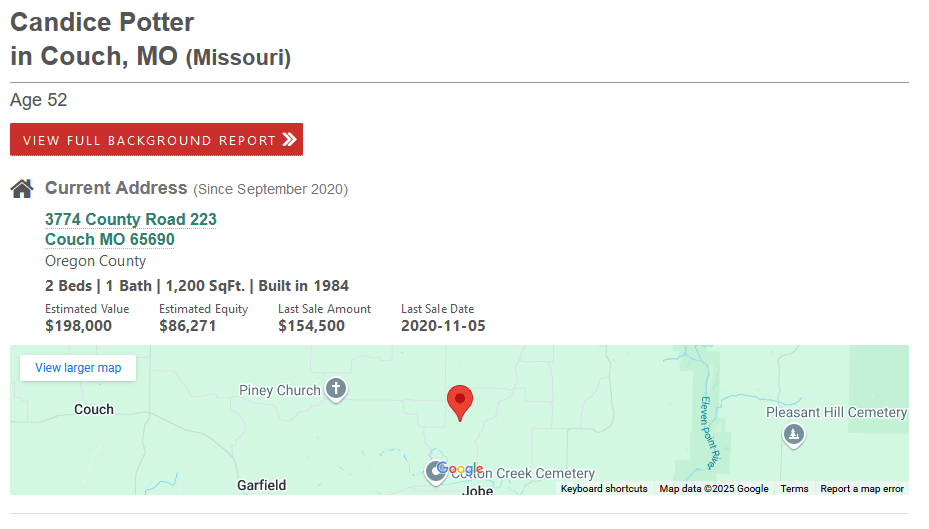Viewport: 929px width, 529px height.
Task: Click the Pleasant Hill Cemetery label
Action: pos(837,412)
